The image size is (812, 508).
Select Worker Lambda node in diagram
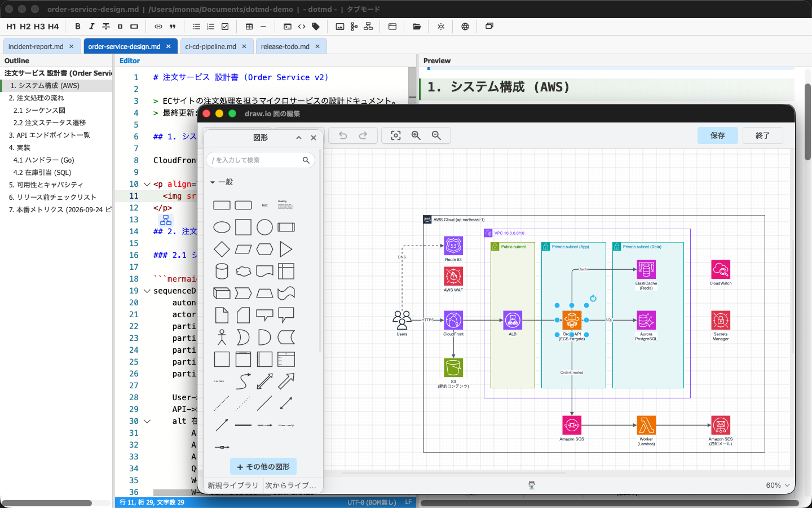(646, 425)
